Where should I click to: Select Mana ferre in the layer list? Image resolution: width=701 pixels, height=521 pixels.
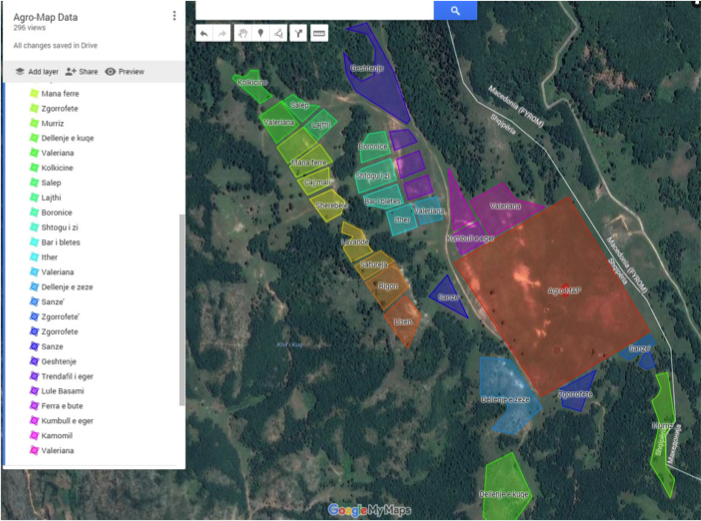tap(60, 93)
